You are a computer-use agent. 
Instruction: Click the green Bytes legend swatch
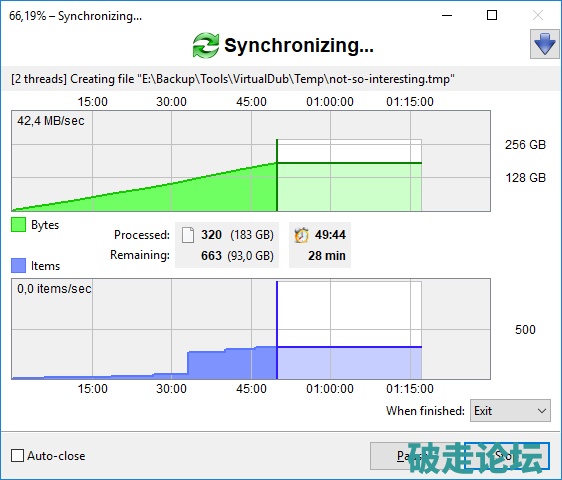[19, 225]
